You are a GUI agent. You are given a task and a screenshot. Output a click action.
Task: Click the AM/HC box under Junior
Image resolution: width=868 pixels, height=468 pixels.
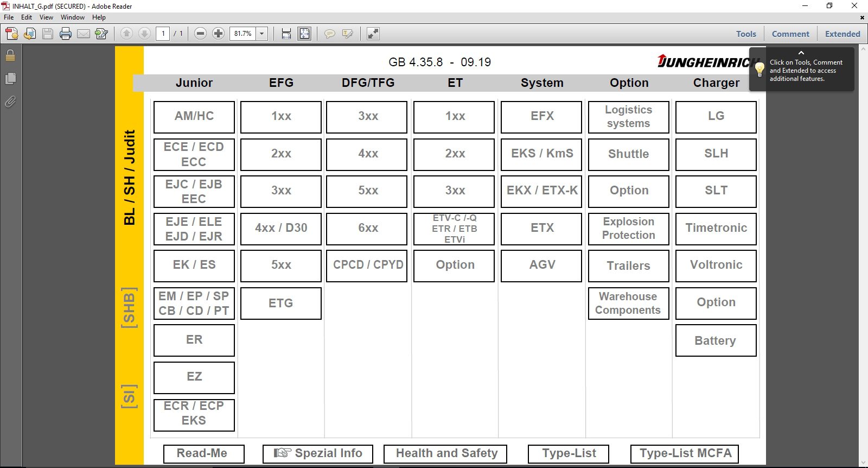194,117
